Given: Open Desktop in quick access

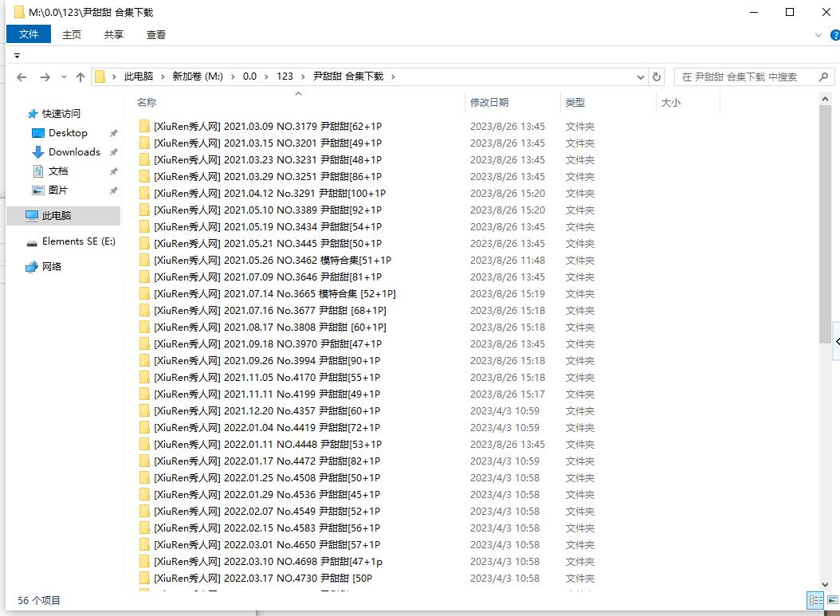Looking at the screenshot, I should [68, 133].
